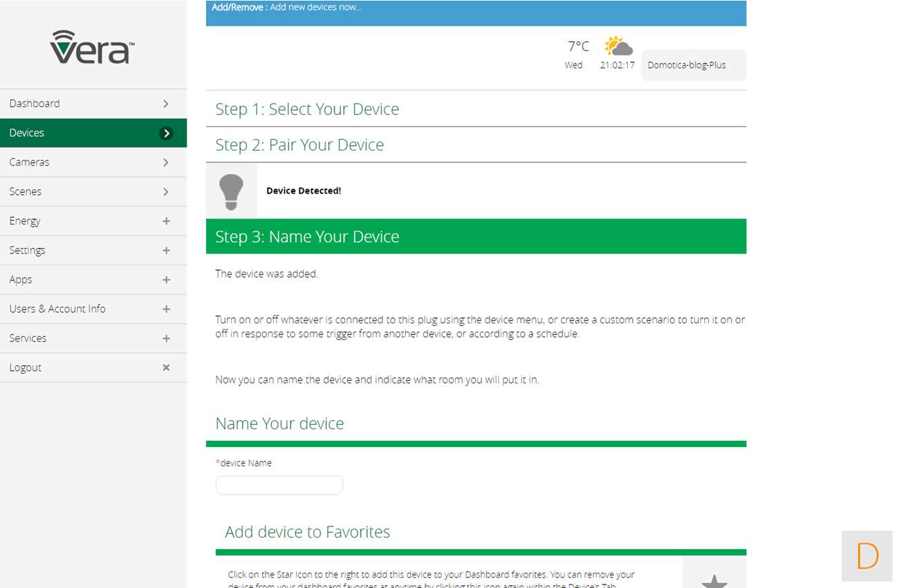Click into the device Name input field
Image resolution: width=899 pixels, height=588 pixels.
point(279,485)
